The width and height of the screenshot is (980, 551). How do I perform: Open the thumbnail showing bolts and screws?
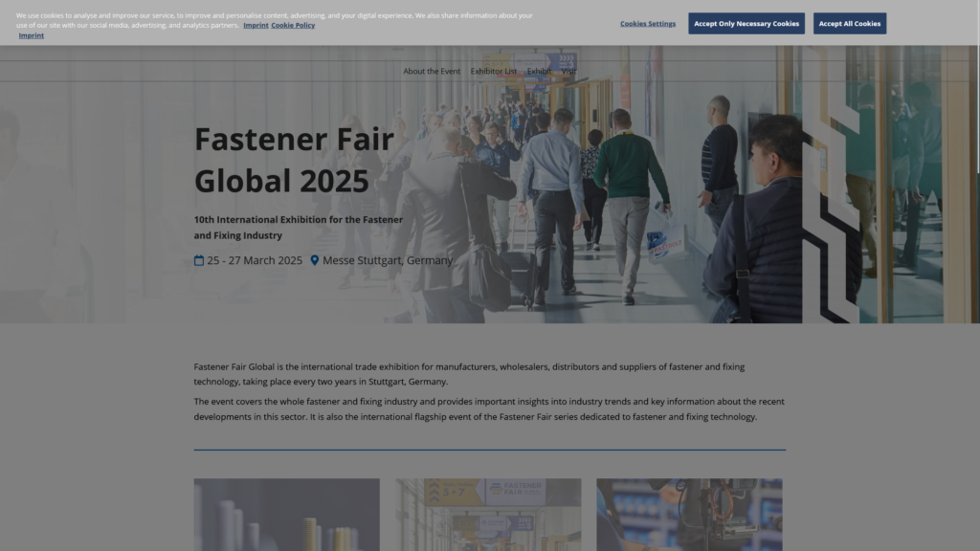pyautogui.click(x=286, y=515)
